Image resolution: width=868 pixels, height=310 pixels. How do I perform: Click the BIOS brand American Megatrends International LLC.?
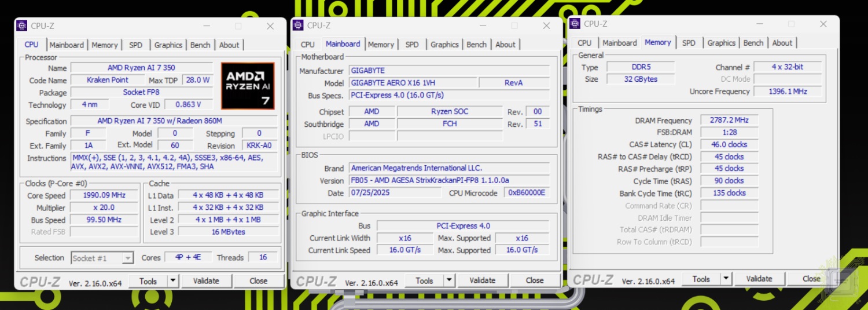450,168
